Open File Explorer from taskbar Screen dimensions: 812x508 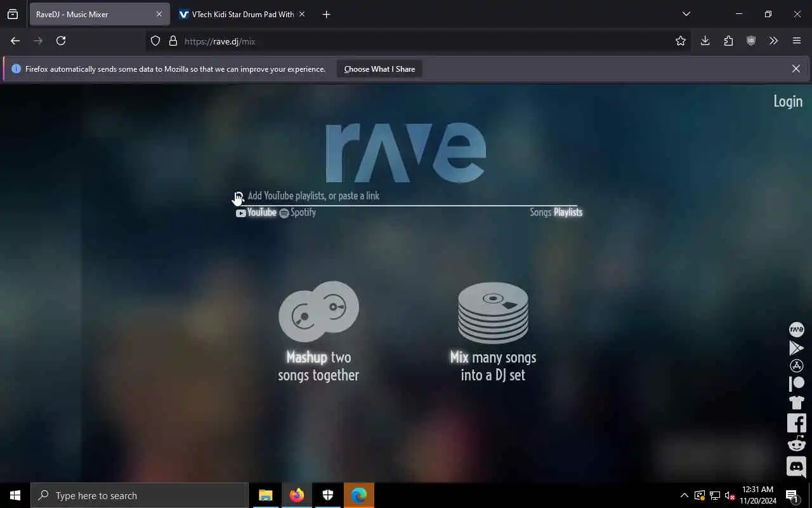pyautogui.click(x=266, y=495)
